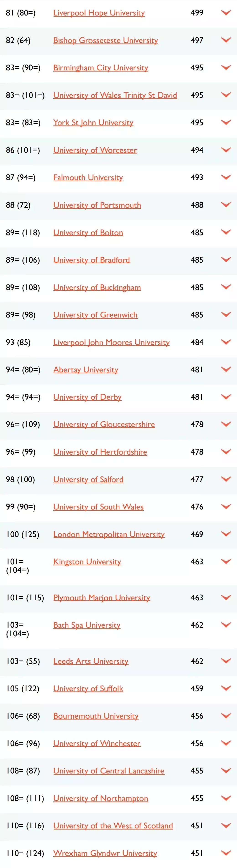Open London Metropolitan University link
Viewport: 237px width, 868px height.
pos(109,534)
